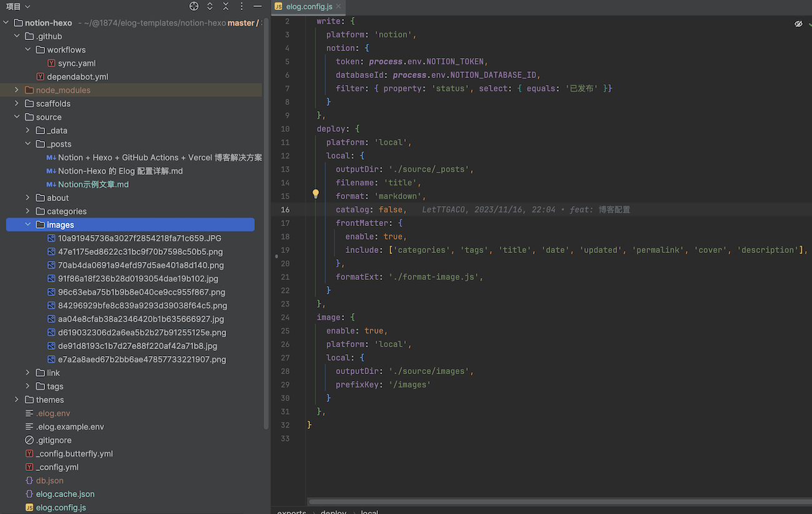The height and width of the screenshot is (514, 812).
Task: Click the 'deploy' breadcrumb at the bottom
Action: tap(334, 512)
